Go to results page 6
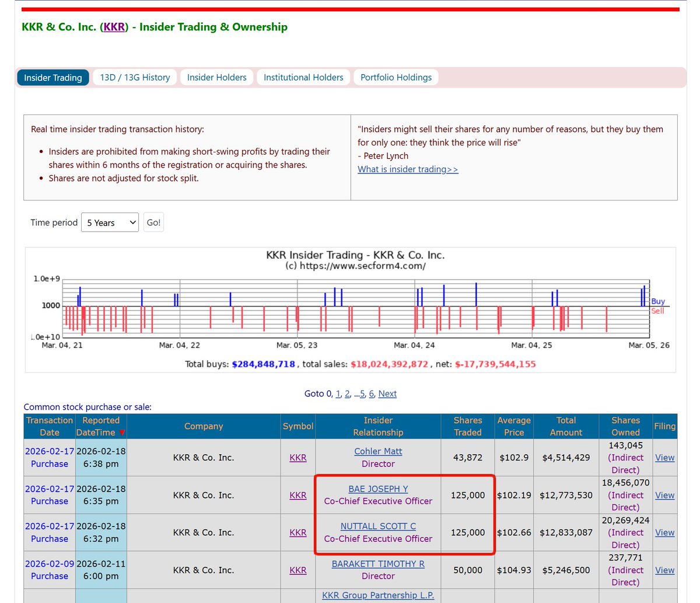 click(x=372, y=393)
